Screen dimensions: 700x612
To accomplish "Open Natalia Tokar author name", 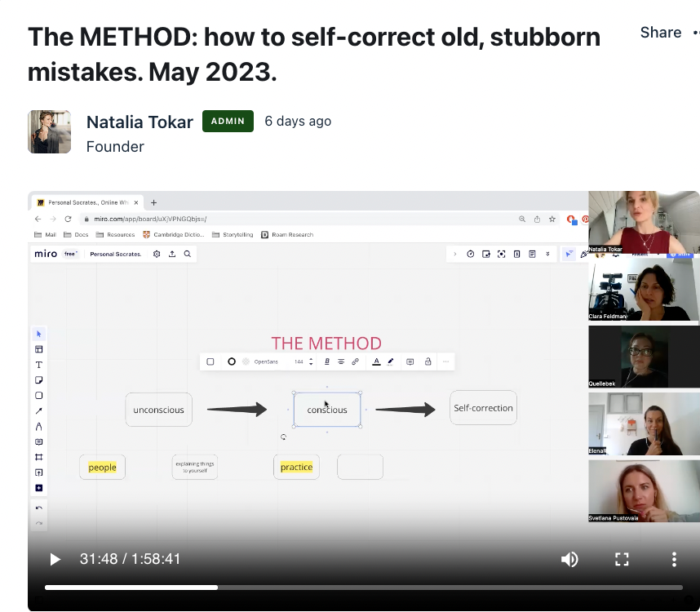I will tap(140, 122).
